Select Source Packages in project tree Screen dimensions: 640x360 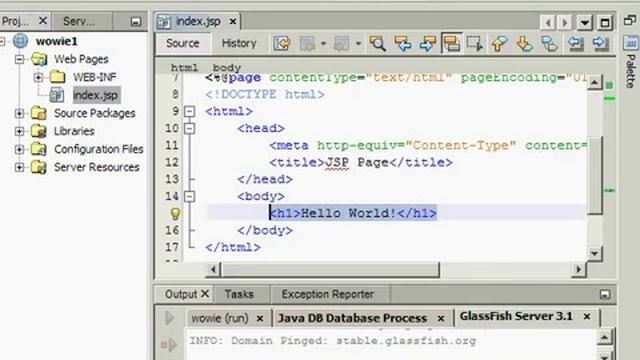95,113
